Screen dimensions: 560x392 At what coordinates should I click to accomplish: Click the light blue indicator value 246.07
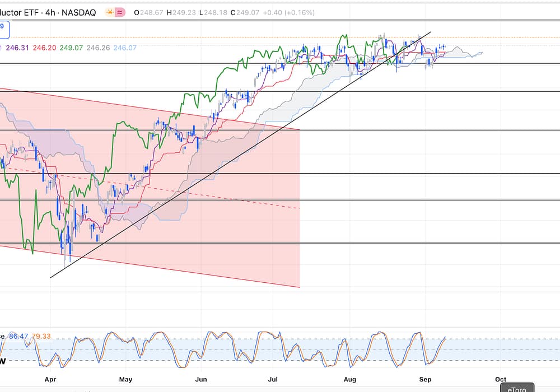point(125,48)
